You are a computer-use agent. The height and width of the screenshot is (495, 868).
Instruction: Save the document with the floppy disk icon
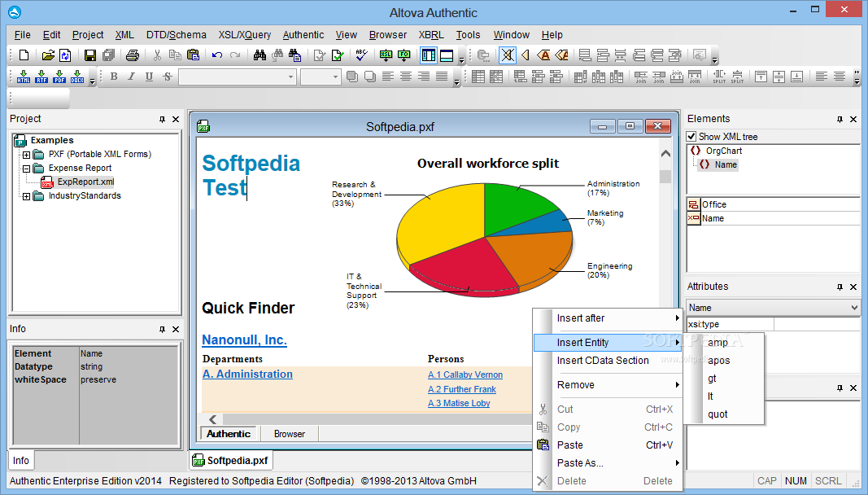coord(89,55)
